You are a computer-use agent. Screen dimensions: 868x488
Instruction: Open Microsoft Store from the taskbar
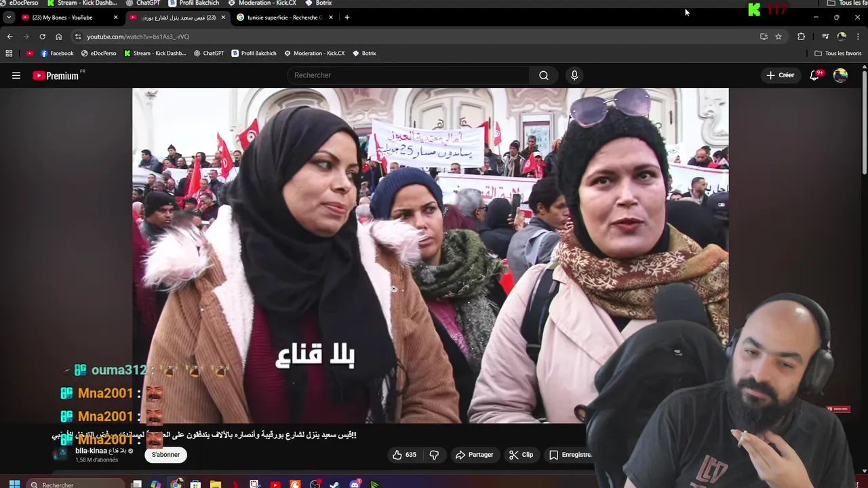pyautogui.click(x=195, y=484)
